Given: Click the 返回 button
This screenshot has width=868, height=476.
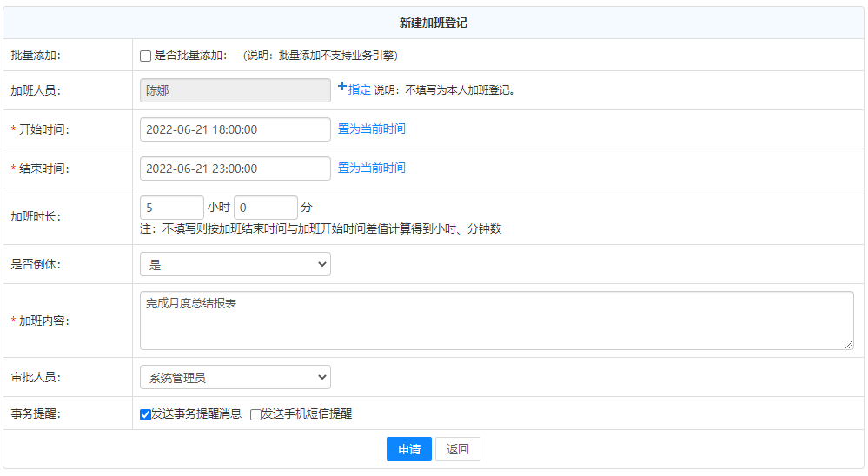Looking at the screenshot, I should (457, 449).
